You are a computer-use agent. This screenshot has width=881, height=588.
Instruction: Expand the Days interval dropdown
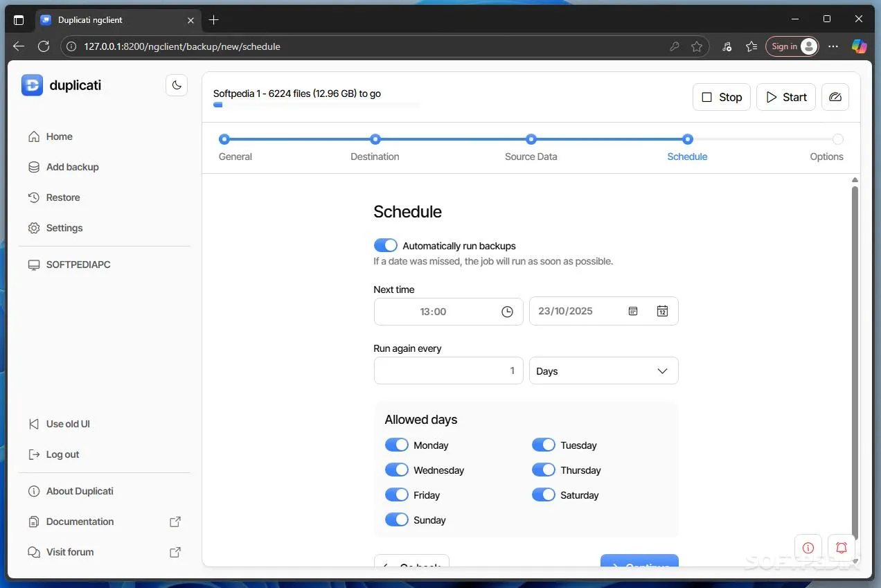coord(604,371)
